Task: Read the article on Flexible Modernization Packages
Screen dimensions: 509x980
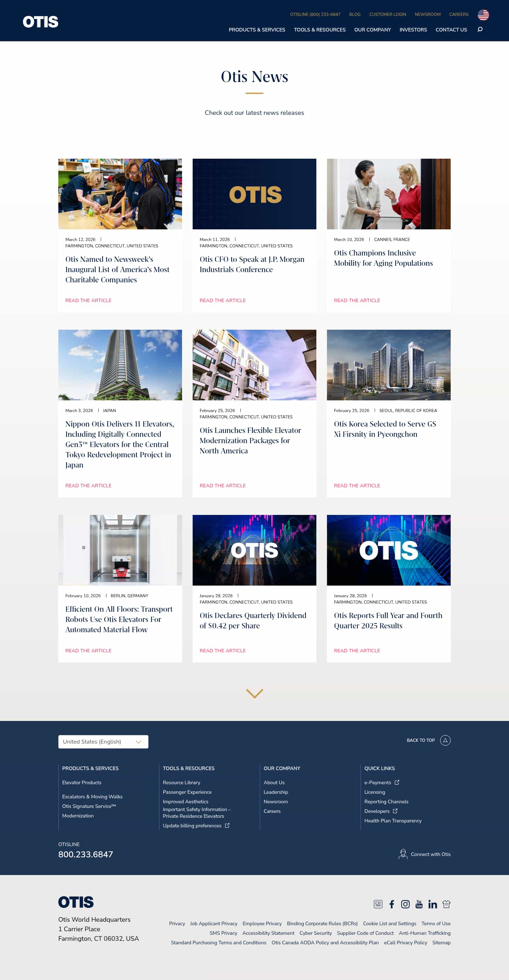Action: [223, 486]
